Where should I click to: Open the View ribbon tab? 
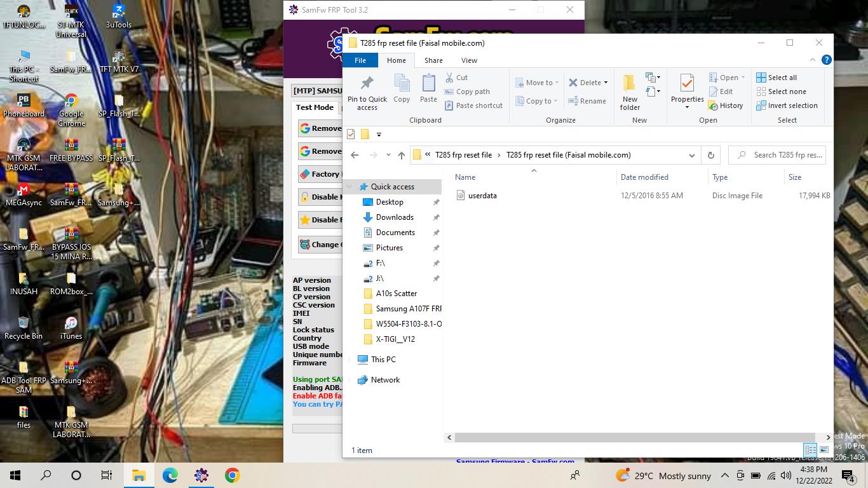tap(469, 60)
